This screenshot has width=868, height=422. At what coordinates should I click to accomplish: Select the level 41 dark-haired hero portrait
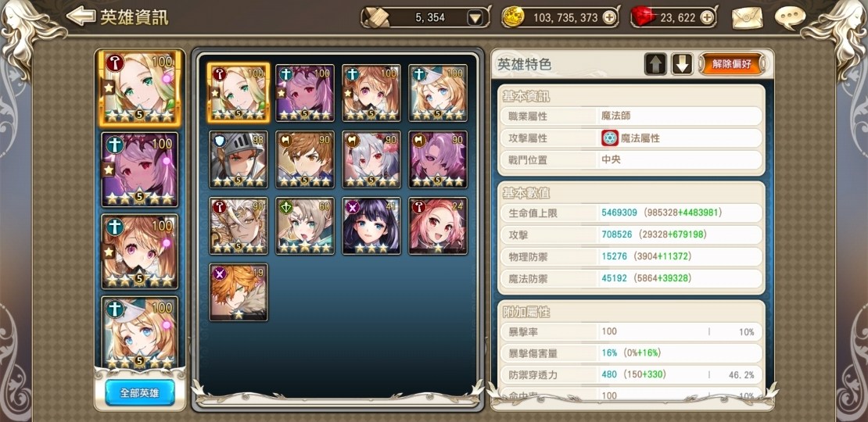371,226
